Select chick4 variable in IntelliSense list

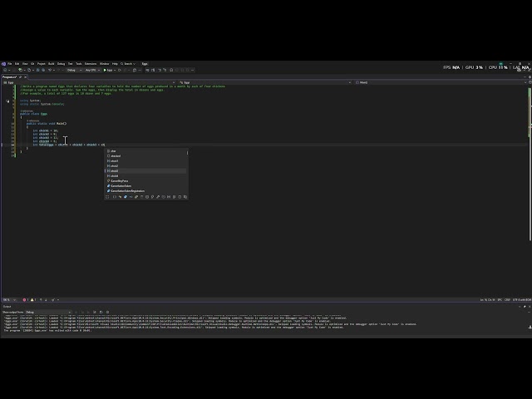146,175
